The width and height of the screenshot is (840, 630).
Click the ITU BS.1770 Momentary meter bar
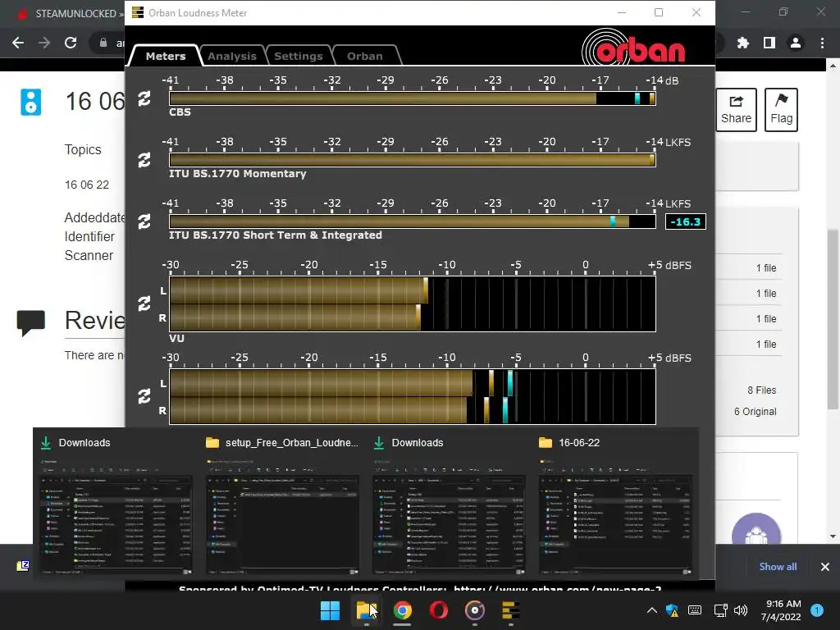coord(413,160)
